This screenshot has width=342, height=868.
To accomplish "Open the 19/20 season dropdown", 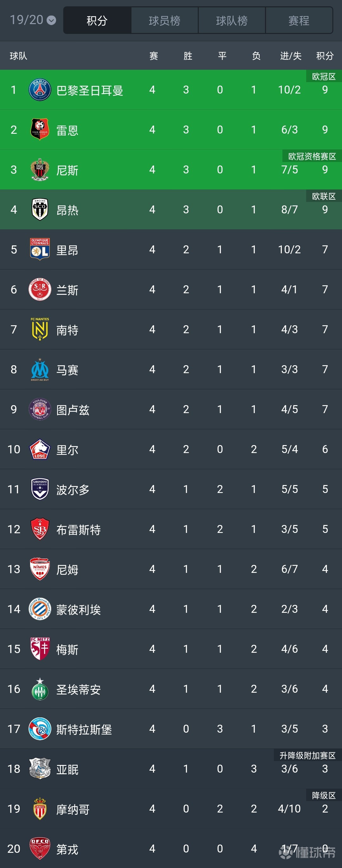I will pos(30,21).
